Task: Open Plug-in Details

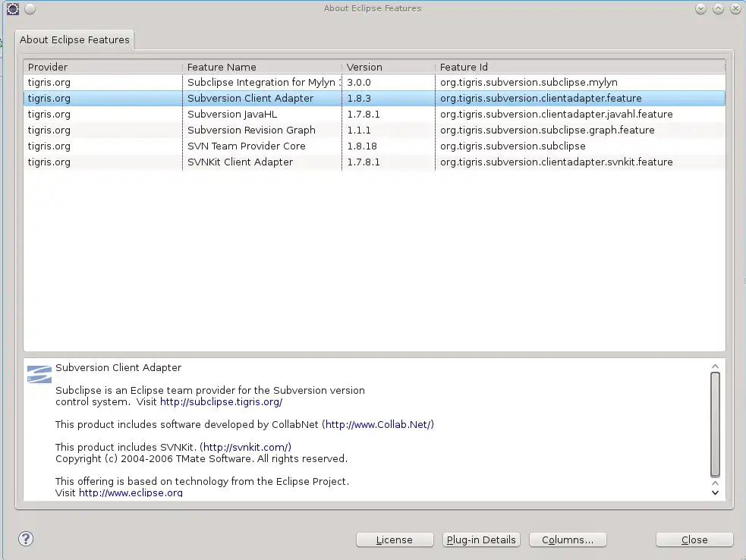Action: [481, 540]
